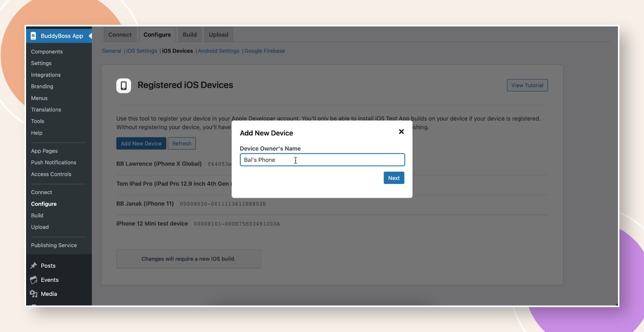This screenshot has width=644, height=332.
Task: Click the BB Janak device ID 00008030-0011113611E8802E
Action: point(223,204)
